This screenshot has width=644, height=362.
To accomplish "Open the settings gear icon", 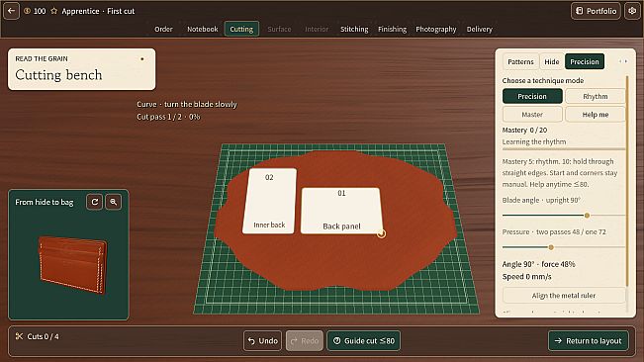I will [632, 11].
